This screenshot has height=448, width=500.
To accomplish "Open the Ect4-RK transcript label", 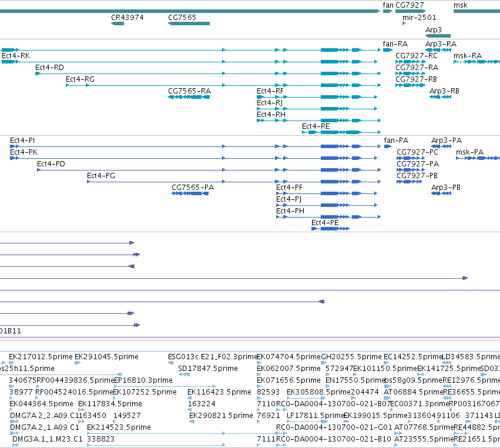I will [x=16, y=56].
